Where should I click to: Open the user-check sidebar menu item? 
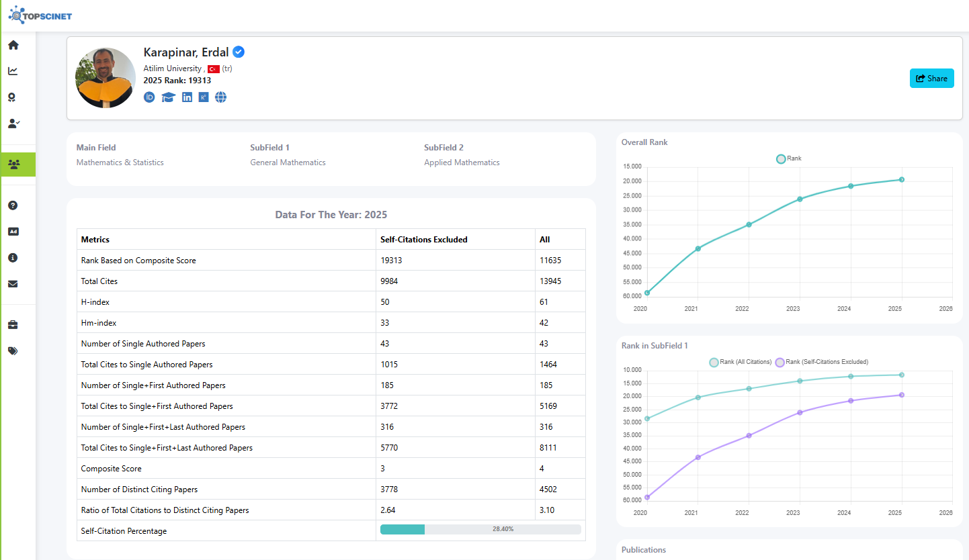click(13, 124)
